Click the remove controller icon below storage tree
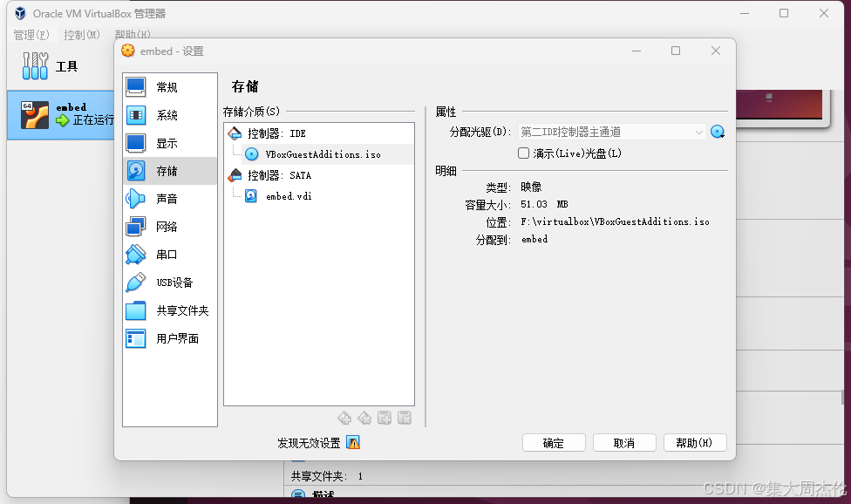Image resolution: width=851 pixels, height=504 pixels. click(364, 418)
